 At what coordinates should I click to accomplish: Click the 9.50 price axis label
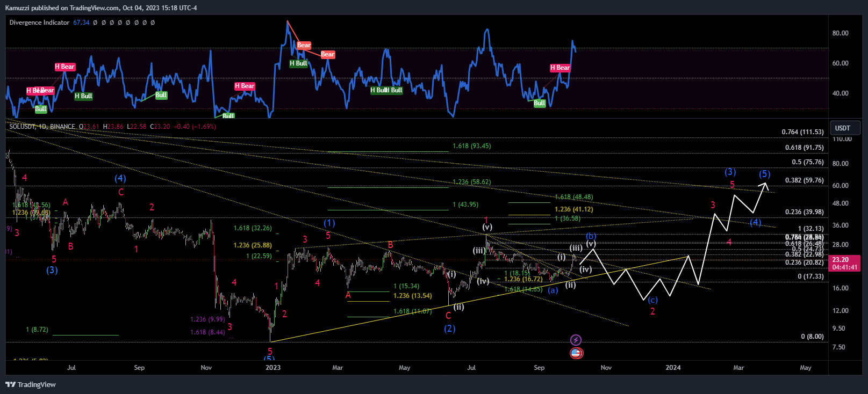(x=838, y=329)
